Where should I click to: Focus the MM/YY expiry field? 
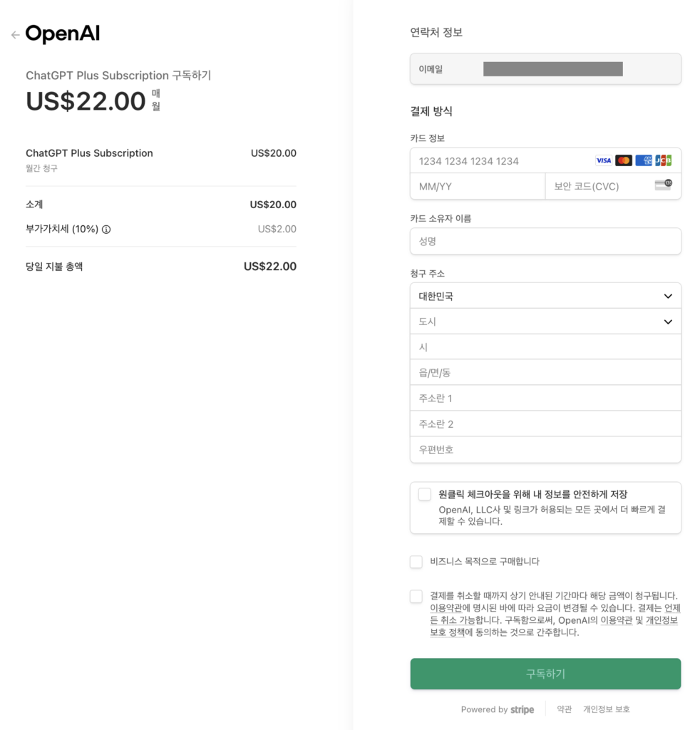tap(477, 187)
